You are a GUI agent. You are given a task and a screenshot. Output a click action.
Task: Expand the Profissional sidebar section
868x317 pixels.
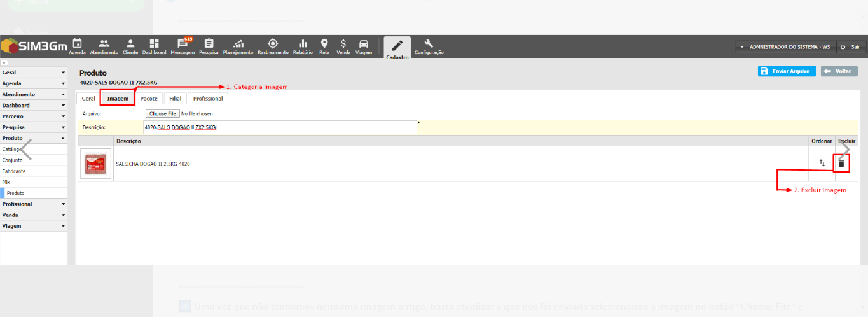[x=34, y=204]
